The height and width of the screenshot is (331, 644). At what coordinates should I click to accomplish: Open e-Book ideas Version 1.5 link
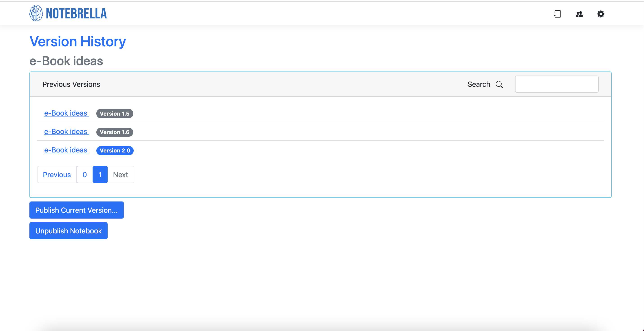pyautogui.click(x=66, y=113)
